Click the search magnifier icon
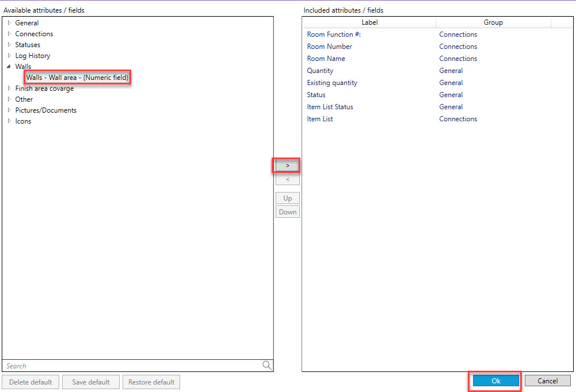Viewport: 576px width, 392px height. point(267,366)
